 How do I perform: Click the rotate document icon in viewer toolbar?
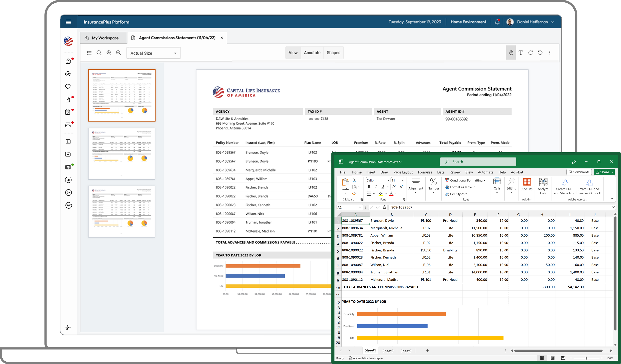pyautogui.click(x=531, y=53)
